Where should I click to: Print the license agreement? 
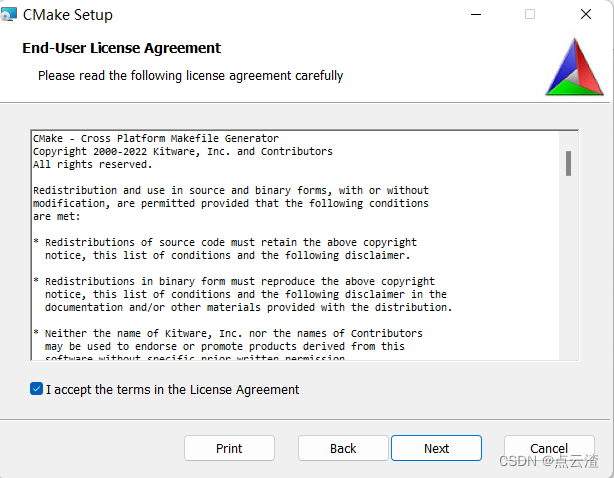coord(229,448)
